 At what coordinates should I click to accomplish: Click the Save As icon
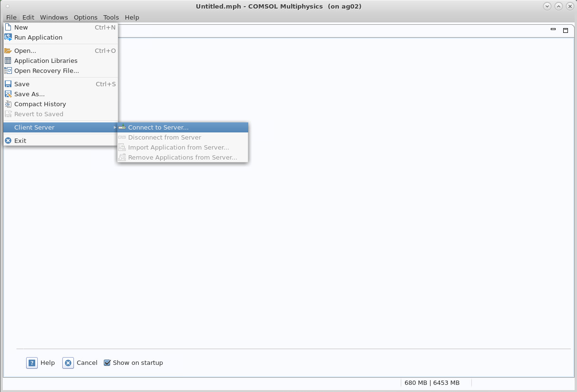coord(8,94)
